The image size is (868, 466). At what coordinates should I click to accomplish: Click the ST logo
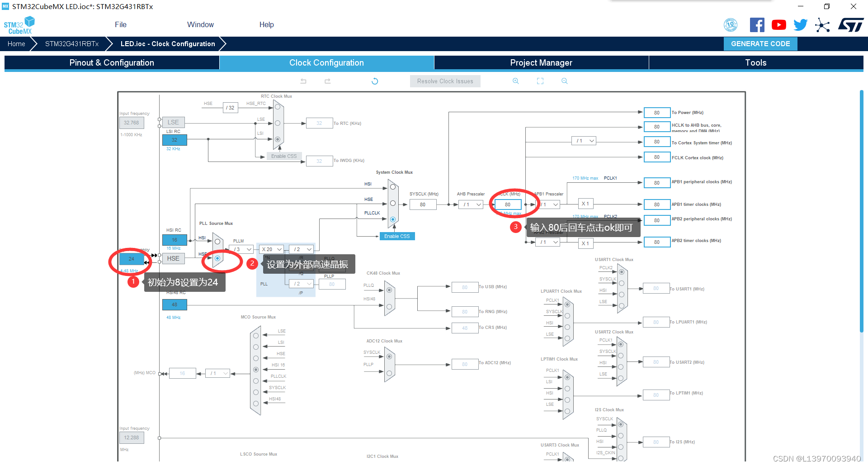pyautogui.click(x=850, y=25)
